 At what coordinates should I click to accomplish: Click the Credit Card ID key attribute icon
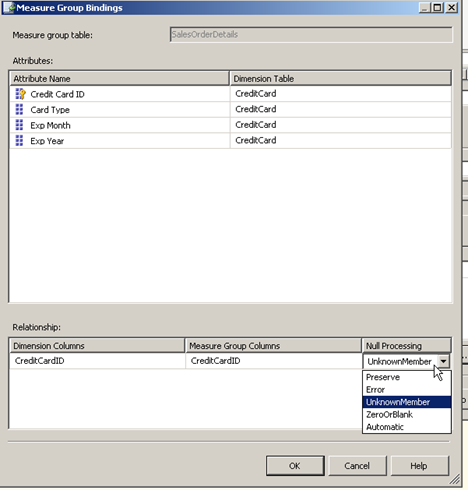pos(20,94)
